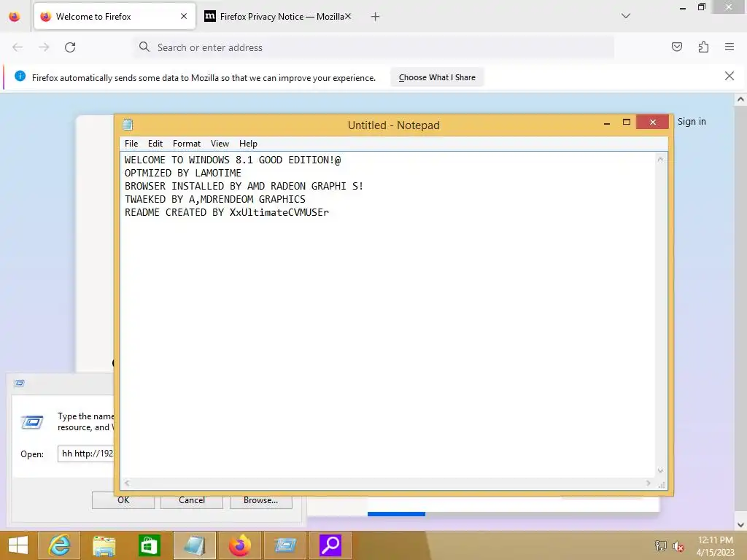Click the Firefox View icon left of the tabs
Viewport: 747px width, 560px height.
pos(15,16)
